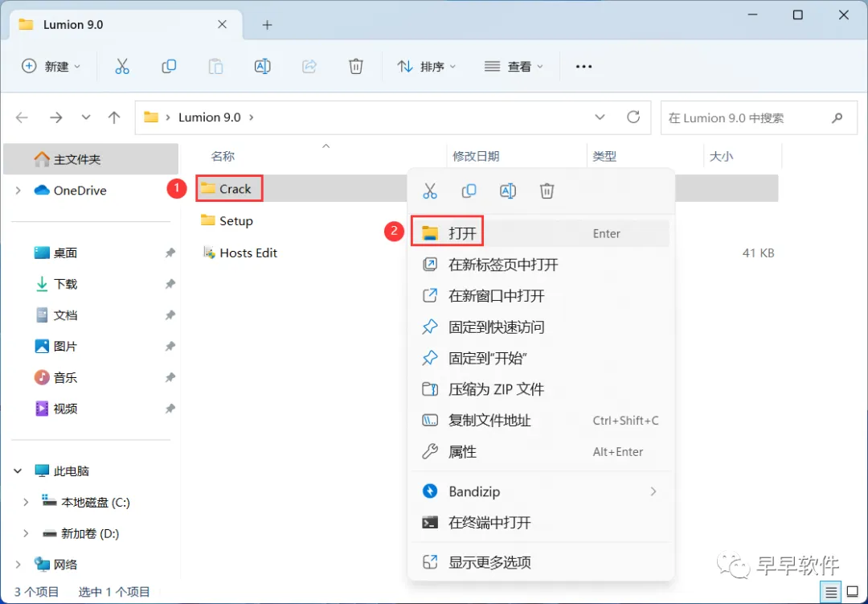The height and width of the screenshot is (604, 868).
Task: Choose 在终端中打开
Action: tap(541, 523)
